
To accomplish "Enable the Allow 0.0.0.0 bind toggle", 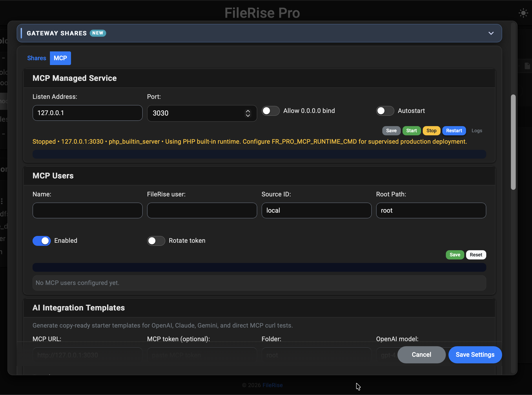I will [x=271, y=111].
